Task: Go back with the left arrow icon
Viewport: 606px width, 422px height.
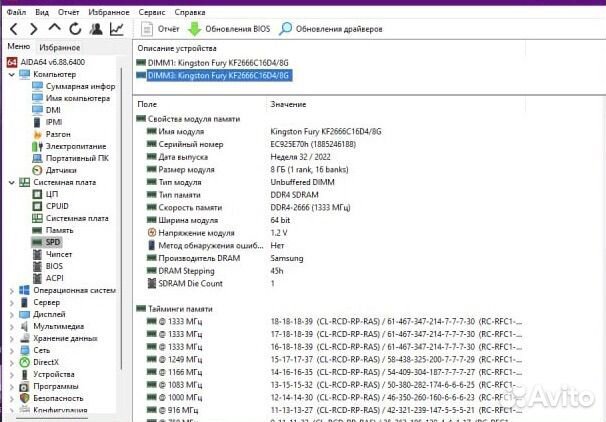Action: coord(14,29)
